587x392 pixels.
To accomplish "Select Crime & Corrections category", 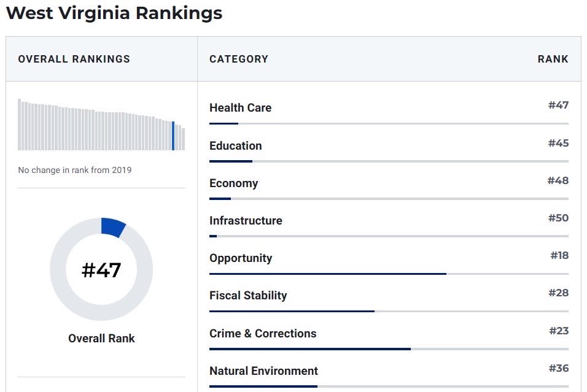I will click(x=263, y=334).
